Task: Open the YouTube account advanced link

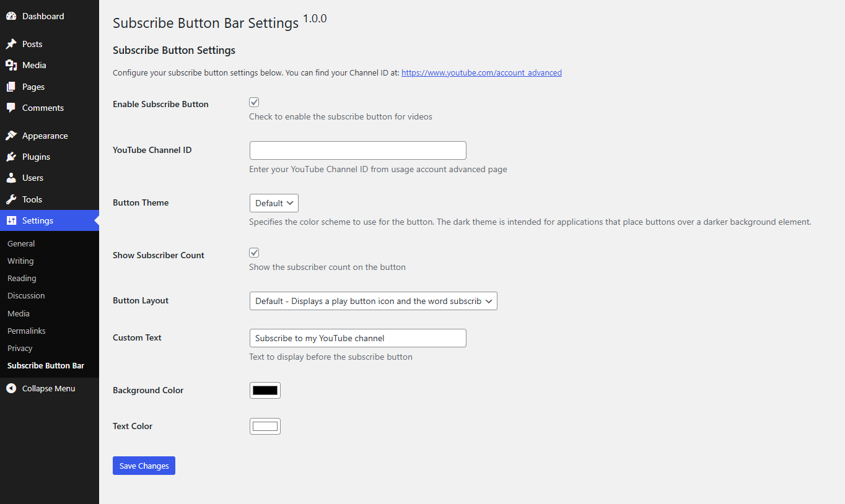Action: 481,72
